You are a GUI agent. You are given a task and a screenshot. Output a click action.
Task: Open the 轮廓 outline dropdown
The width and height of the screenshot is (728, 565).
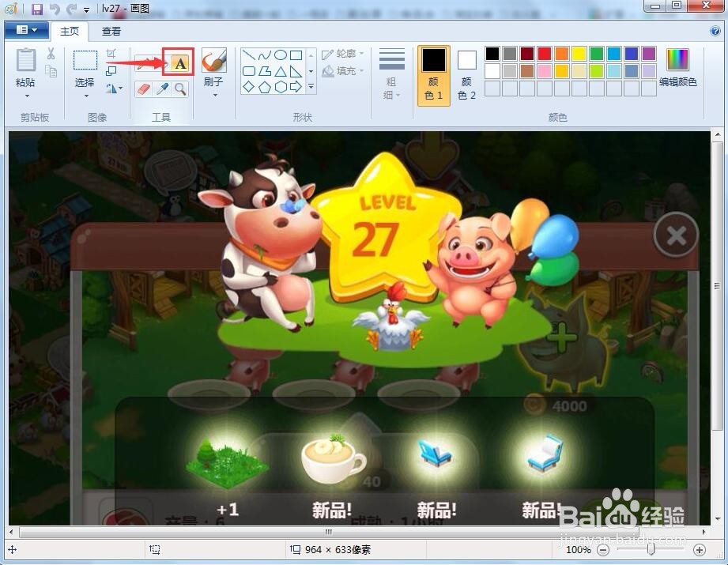pos(342,54)
